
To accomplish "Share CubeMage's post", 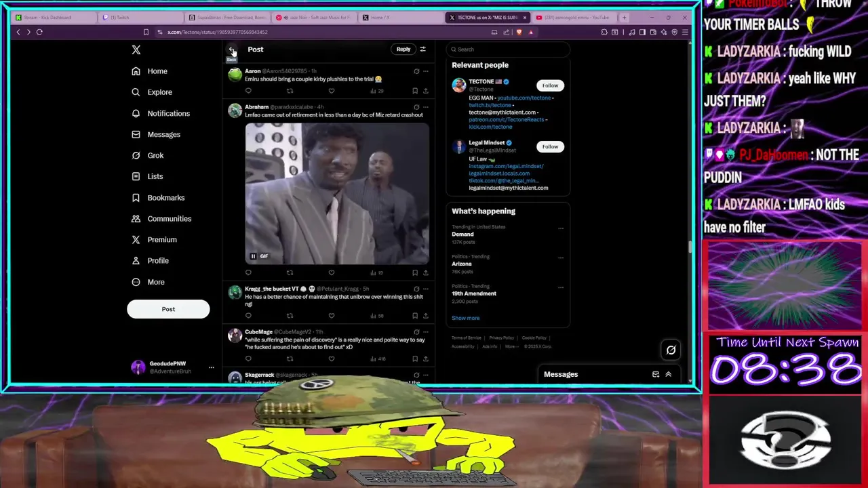I will pyautogui.click(x=426, y=359).
